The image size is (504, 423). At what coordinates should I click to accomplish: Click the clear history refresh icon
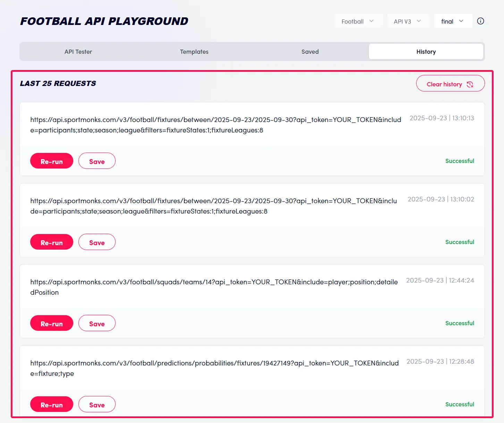pos(470,84)
